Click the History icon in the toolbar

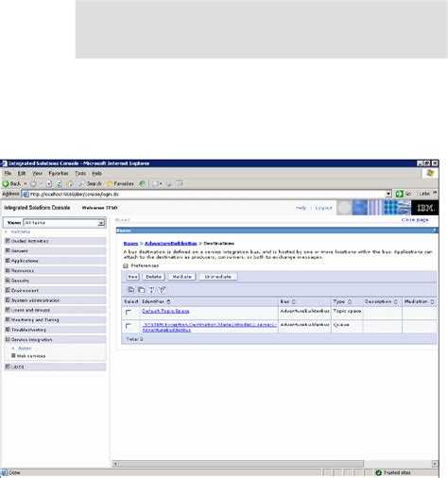pyautogui.click(x=142, y=183)
